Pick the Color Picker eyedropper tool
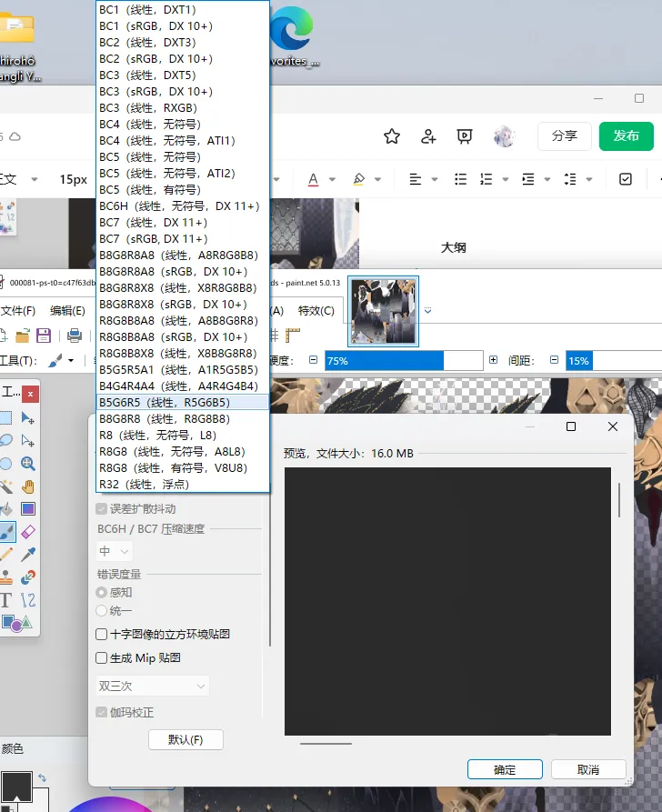Image resolution: width=662 pixels, height=812 pixels. coord(28,554)
